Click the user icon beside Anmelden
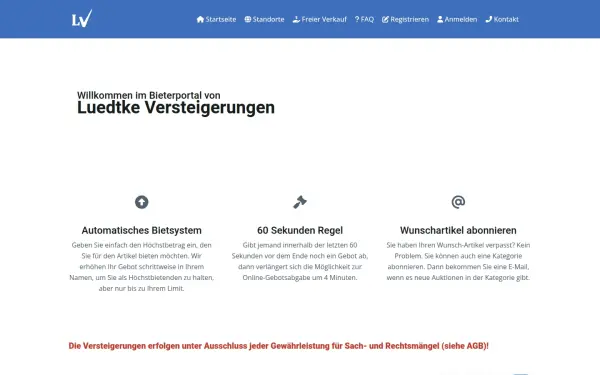This screenshot has height=375, width=600. 440,19
